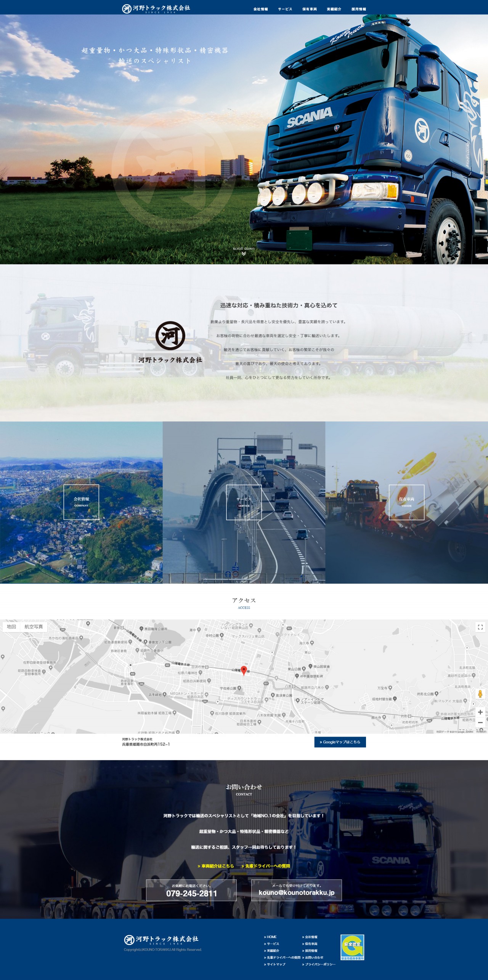Click the 河野トラック logo in the header
The height and width of the screenshot is (980, 488).
pyautogui.click(x=156, y=8)
